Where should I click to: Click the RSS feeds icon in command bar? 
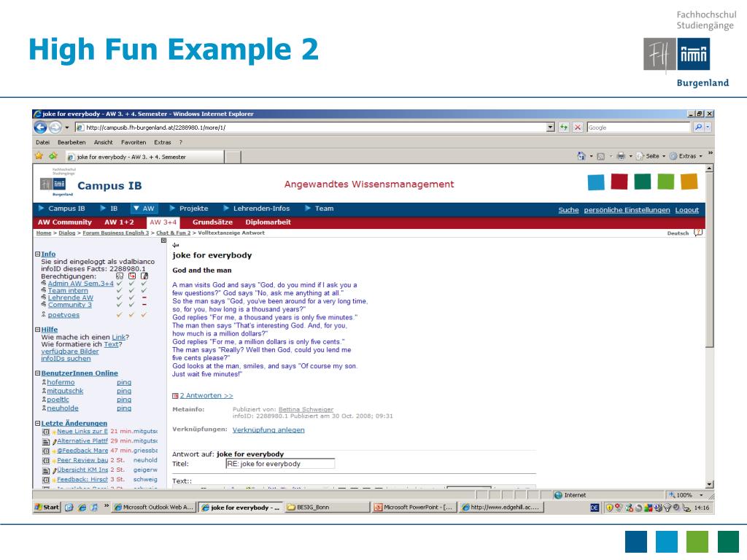[601, 156]
